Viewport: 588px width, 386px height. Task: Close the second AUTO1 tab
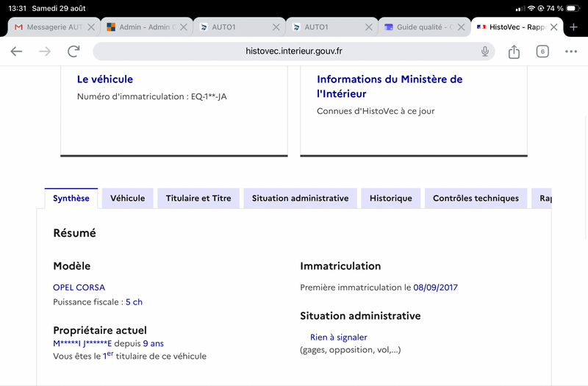point(369,27)
